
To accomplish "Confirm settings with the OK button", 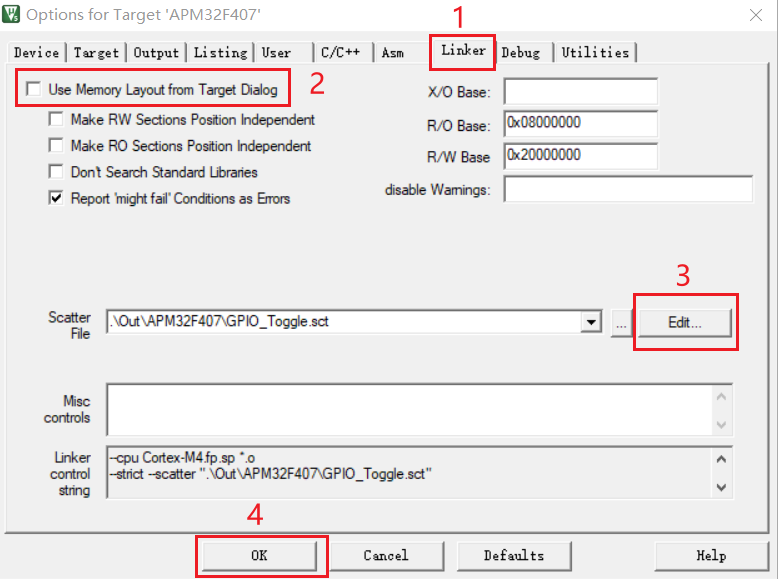I will 260,556.
